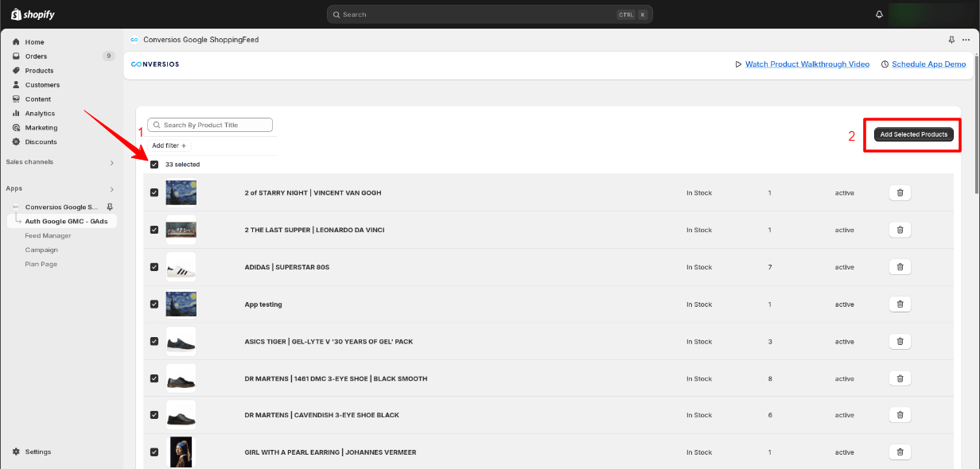Open Conversios Google S... app in sidebar
This screenshot has width=980, height=469.
(x=61, y=207)
